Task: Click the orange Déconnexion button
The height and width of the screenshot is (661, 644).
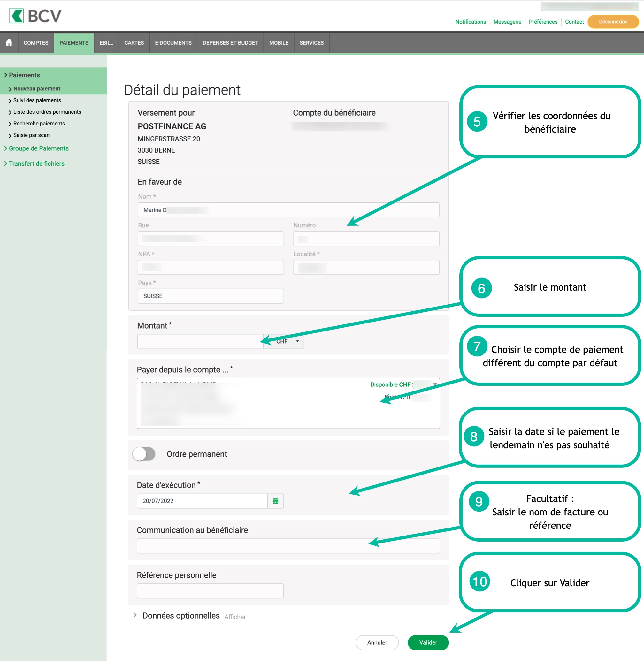Action: [x=613, y=22]
